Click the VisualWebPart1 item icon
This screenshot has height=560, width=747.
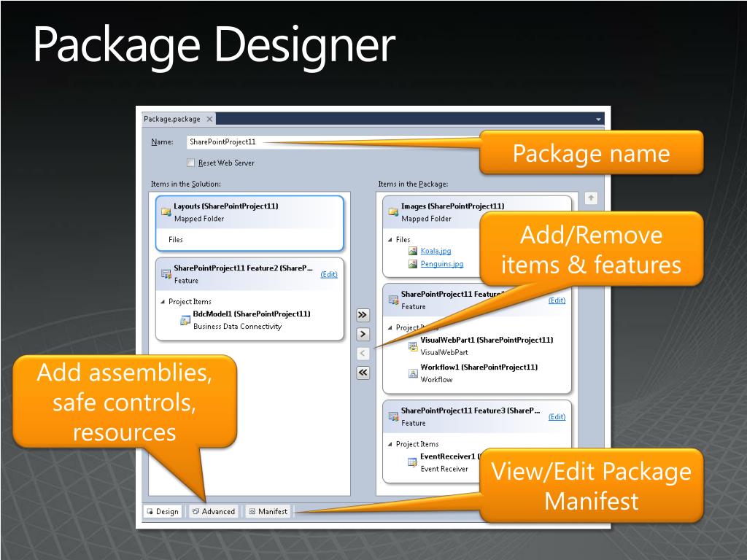[x=413, y=346]
